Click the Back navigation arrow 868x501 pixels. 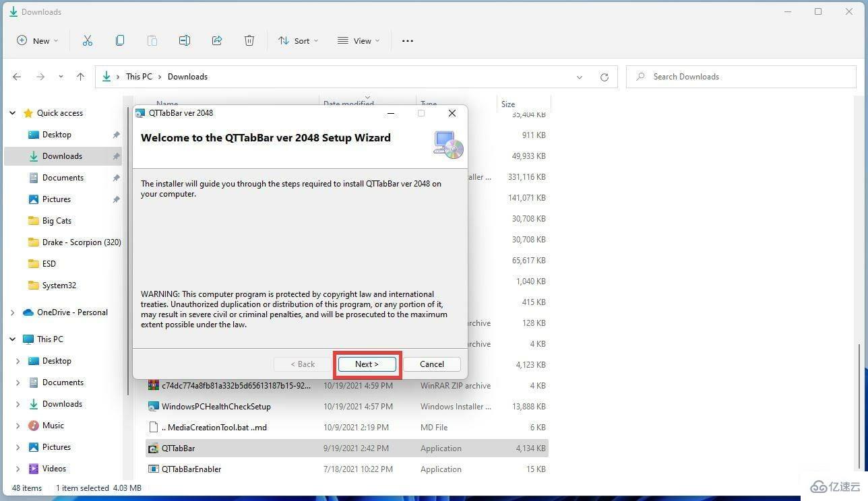17,77
